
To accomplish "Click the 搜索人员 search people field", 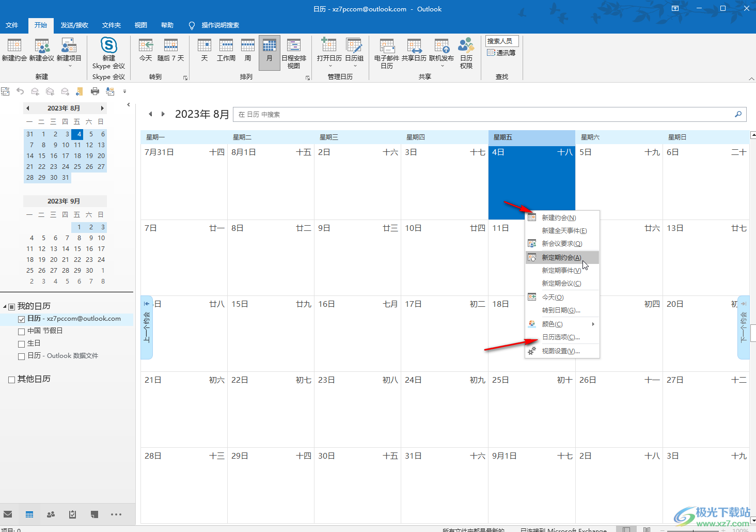I will point(501,41).
